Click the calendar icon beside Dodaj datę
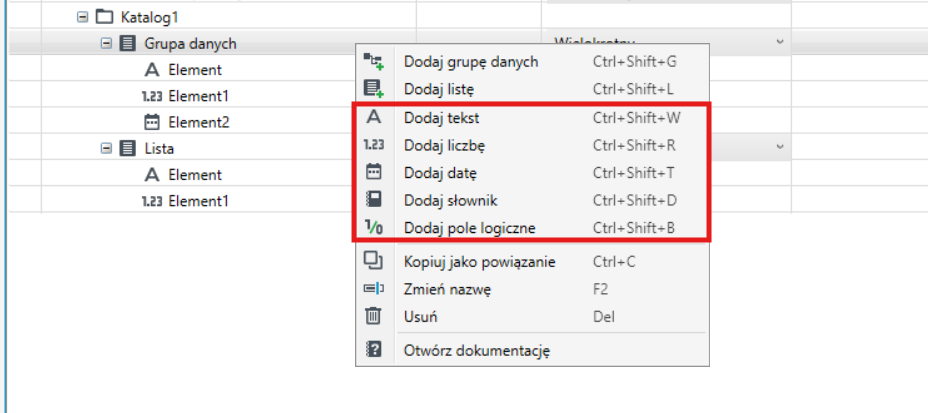The height and width of the screenshot is (413, 928). point(373,173)
